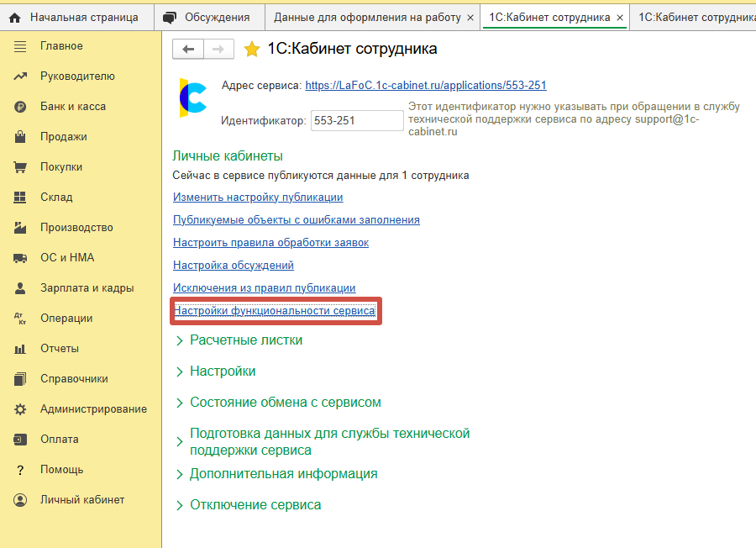
Task: Switch to the Начальная страница tab
Action: (76, 18)
